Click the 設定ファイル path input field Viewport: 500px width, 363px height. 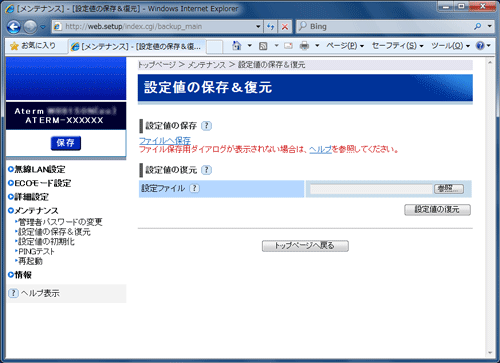tap(371, 189)
